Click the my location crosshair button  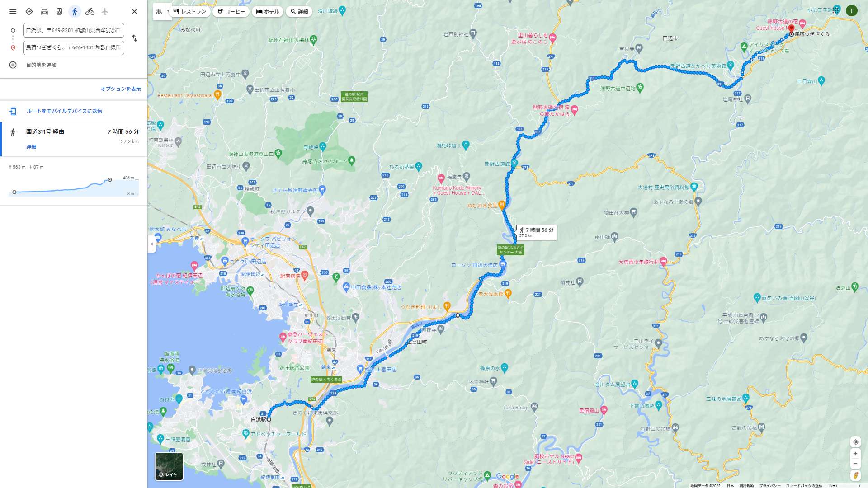tap(855, 442)
